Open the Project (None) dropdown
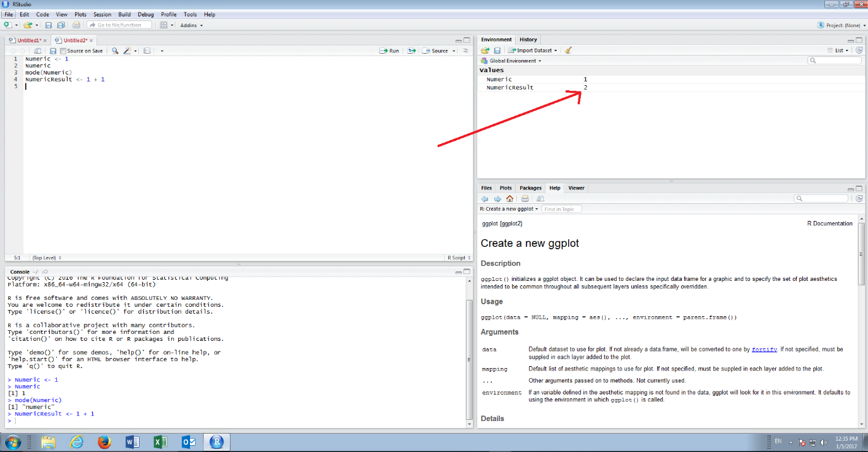 click(x=841, y=25)
